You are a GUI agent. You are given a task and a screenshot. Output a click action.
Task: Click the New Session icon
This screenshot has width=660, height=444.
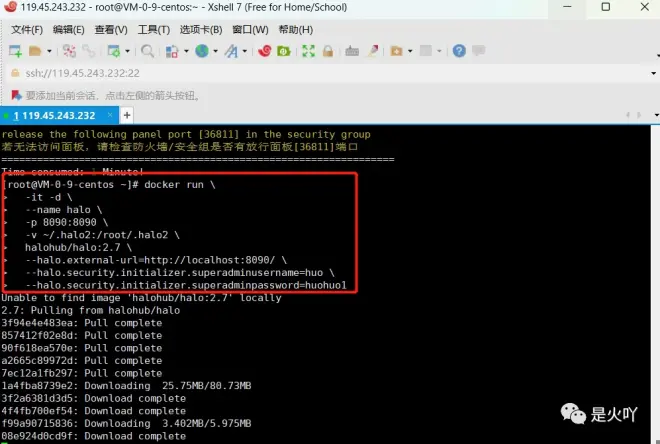tap(15, 51)
